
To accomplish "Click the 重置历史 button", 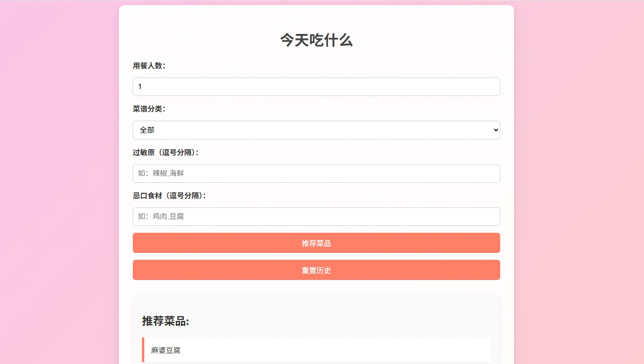I will pos(316,270).
